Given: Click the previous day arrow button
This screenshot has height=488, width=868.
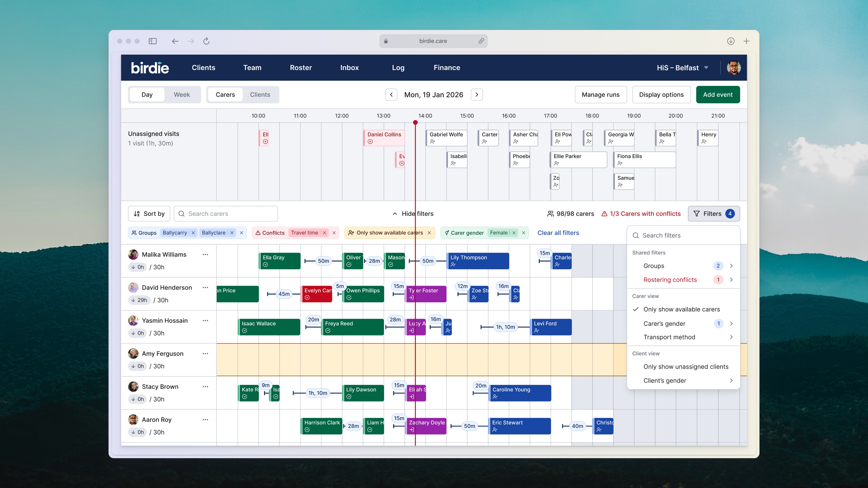Looking at the screenshot, I should [391, 95].
